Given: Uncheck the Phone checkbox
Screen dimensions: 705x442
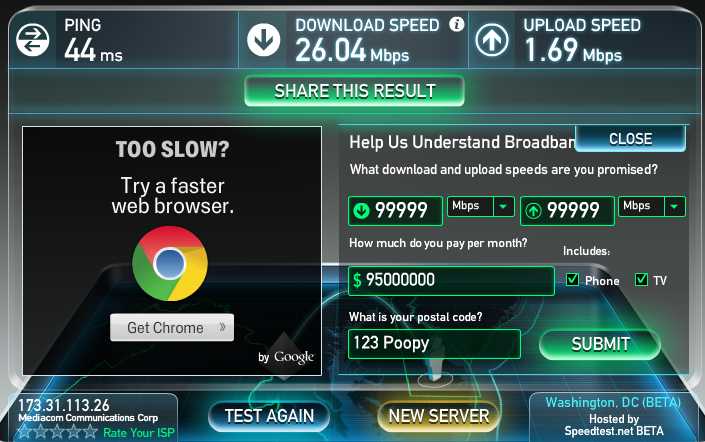Looking at the screenshot, I should tap(572, 280).
